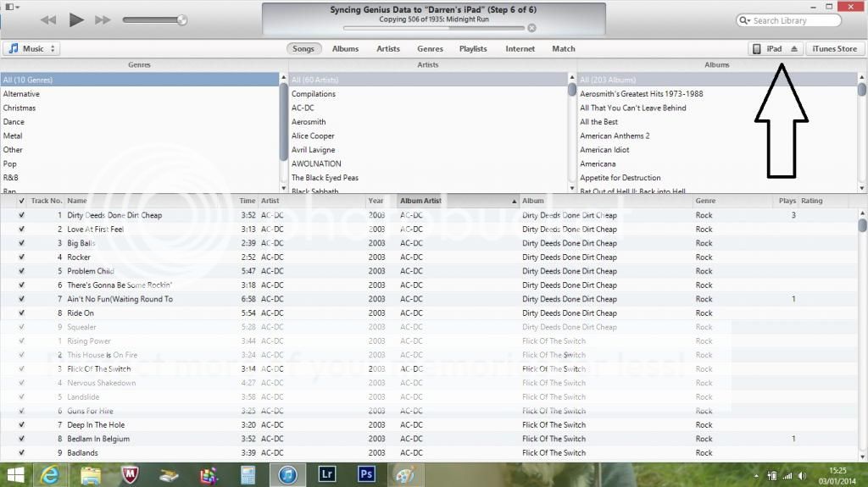Open the Calculator icon on taskbar
The height and width of the screenshot is (487, 868).
pos(248,475)
